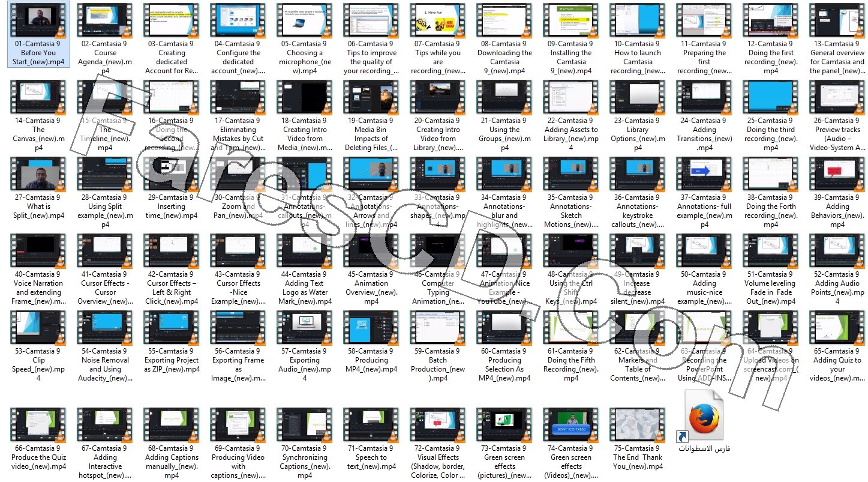Select 55-Camtasia 9 Exporting Project as ZIP file
Screen dimensions: 868x482
pos(172,342)
